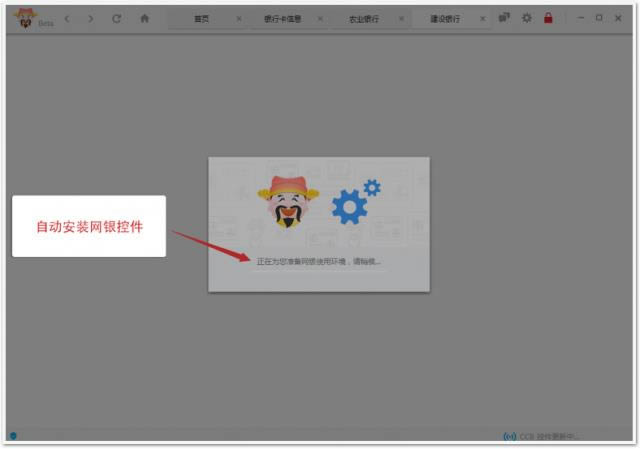Click the blue gears icon in the dialog
Screen dimensions: 640x449
pyautogui.click(x=353, y=203)
